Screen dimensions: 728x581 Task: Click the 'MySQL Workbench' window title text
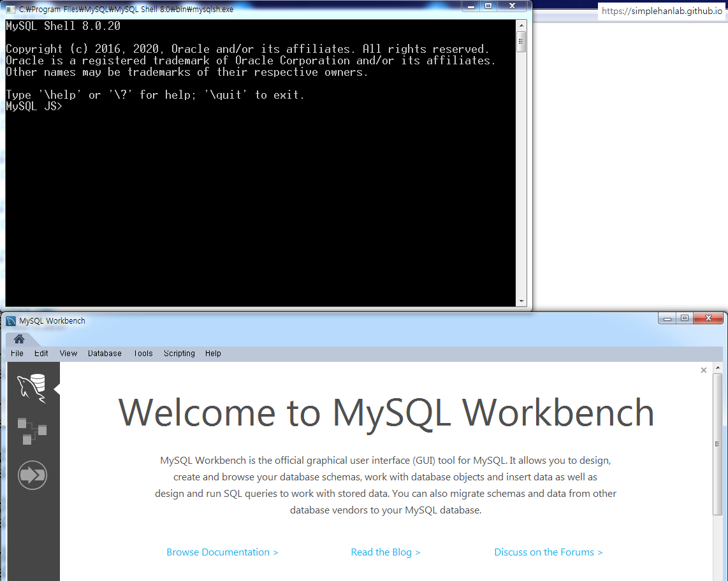52,320
